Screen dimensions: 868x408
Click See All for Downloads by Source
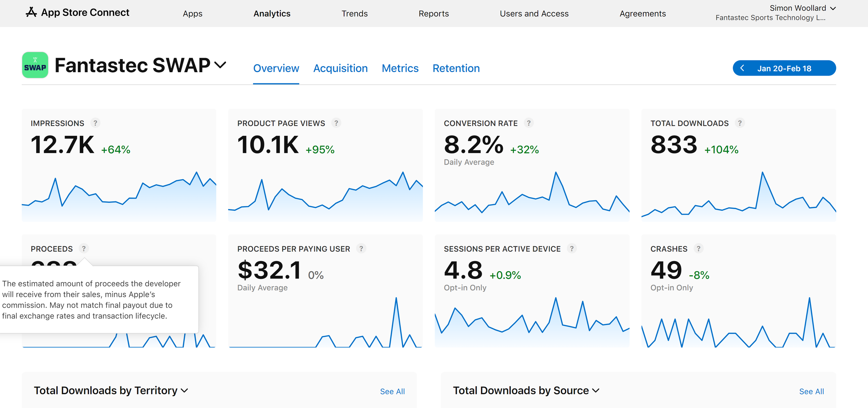[x=811, y=391]
